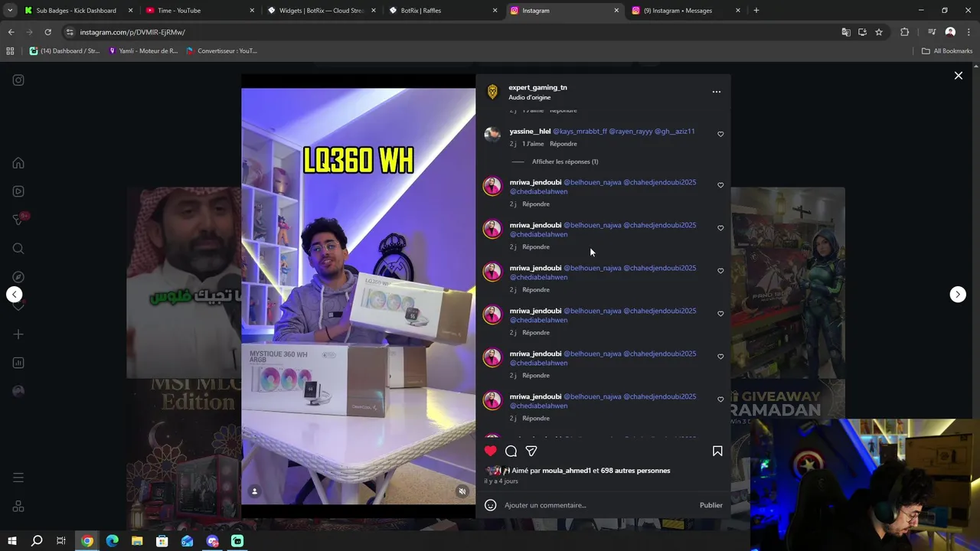980x551 pixels.
Task: Open a new browser tab
Action: pos(756,11)
